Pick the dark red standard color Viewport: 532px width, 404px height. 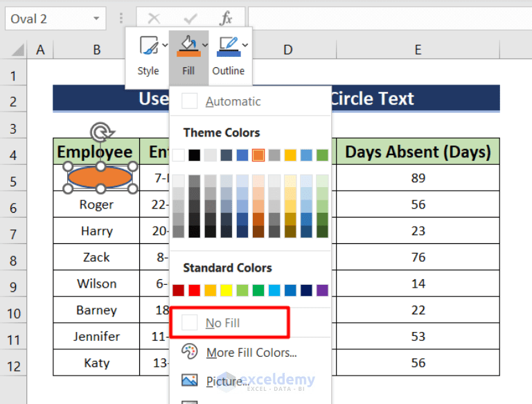[179, 290]
